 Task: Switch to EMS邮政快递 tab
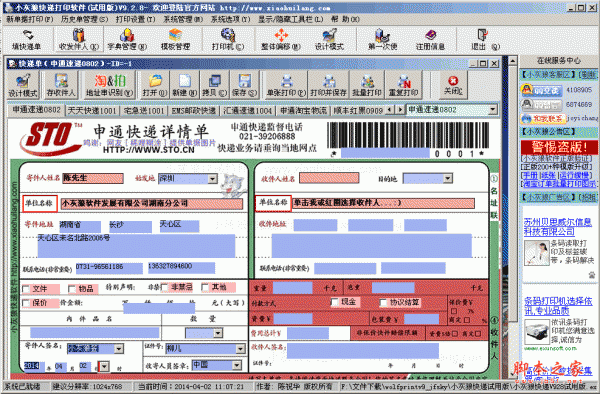[x=193, y=111]
